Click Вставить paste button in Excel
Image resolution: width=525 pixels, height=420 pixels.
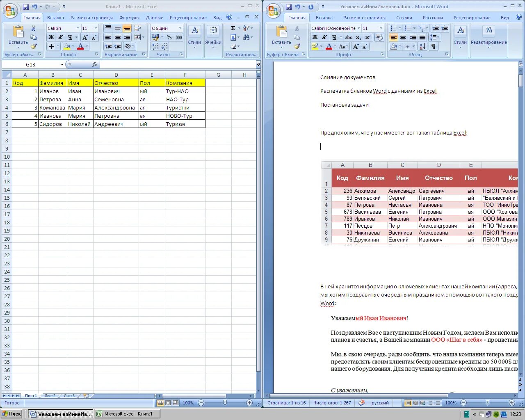[x=18, y=36]
